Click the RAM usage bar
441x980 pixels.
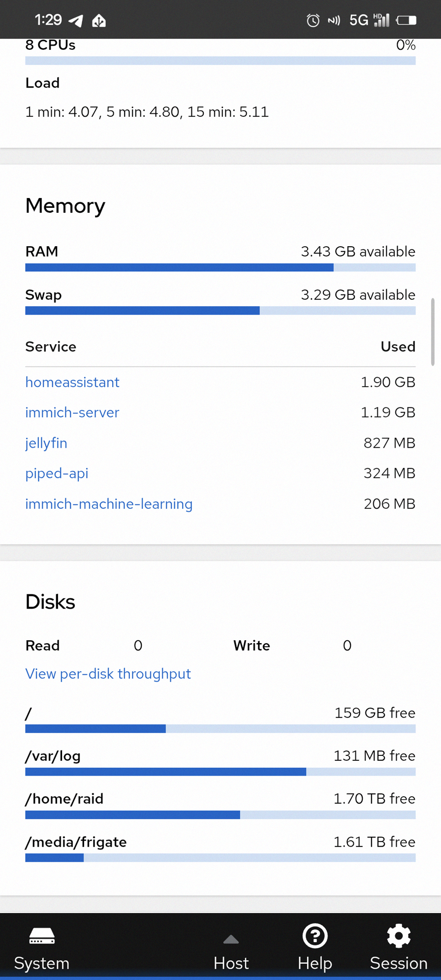click(x=220, y=267)
